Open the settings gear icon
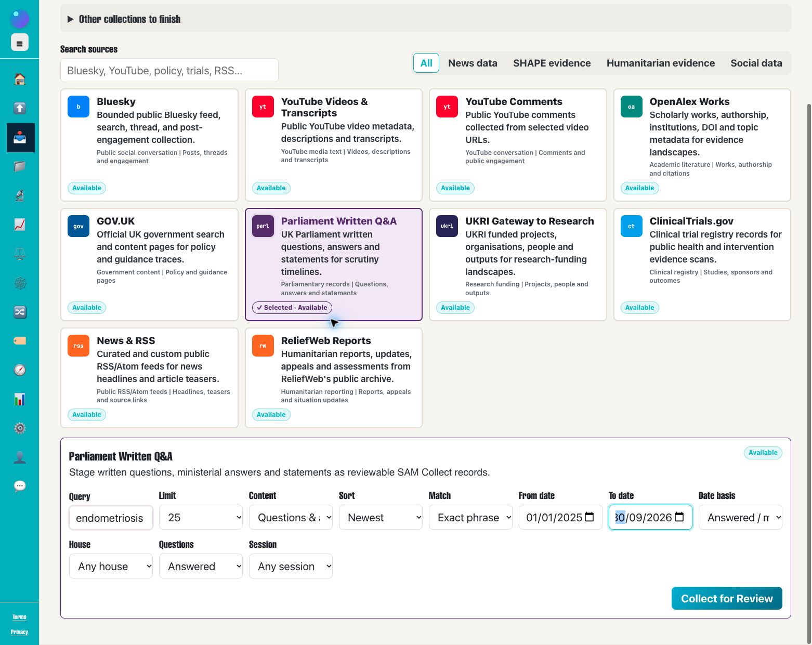This screenshot has width=812, height=645. [20, 428]
